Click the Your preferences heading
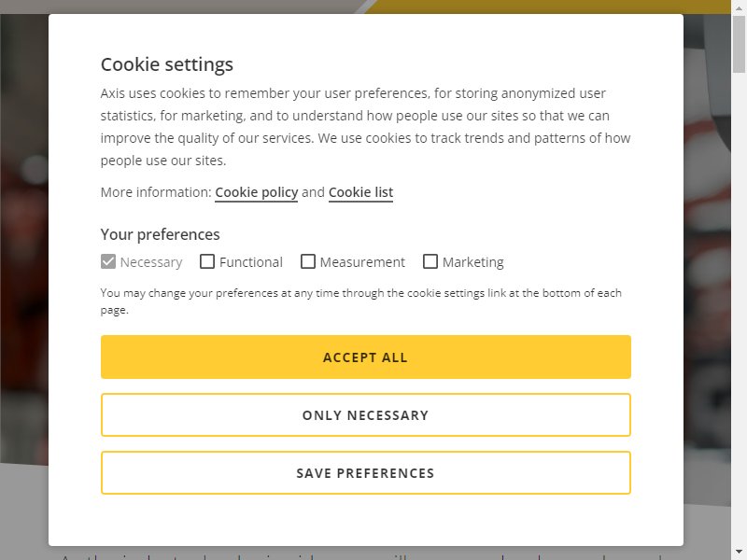747x560 pixels. click(x=160, y=234)
